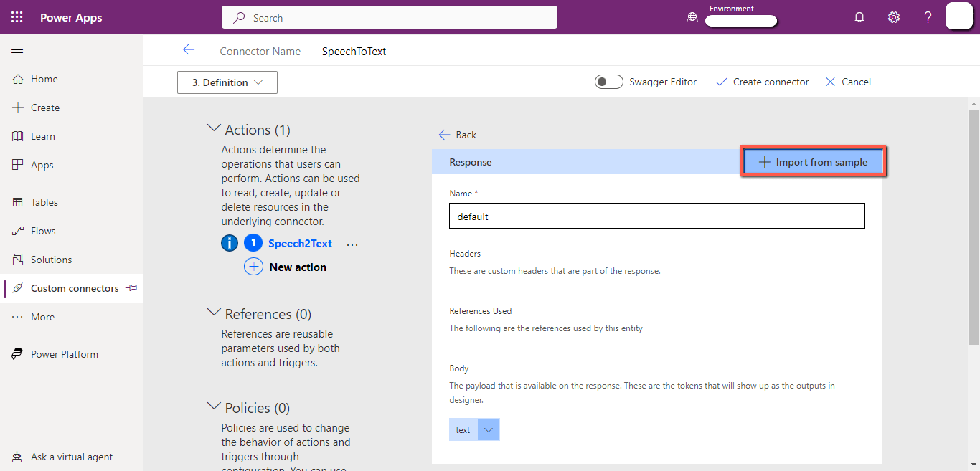Click the Solutions icon
This screenshot has height=471, width=980.
click(18, 260)
